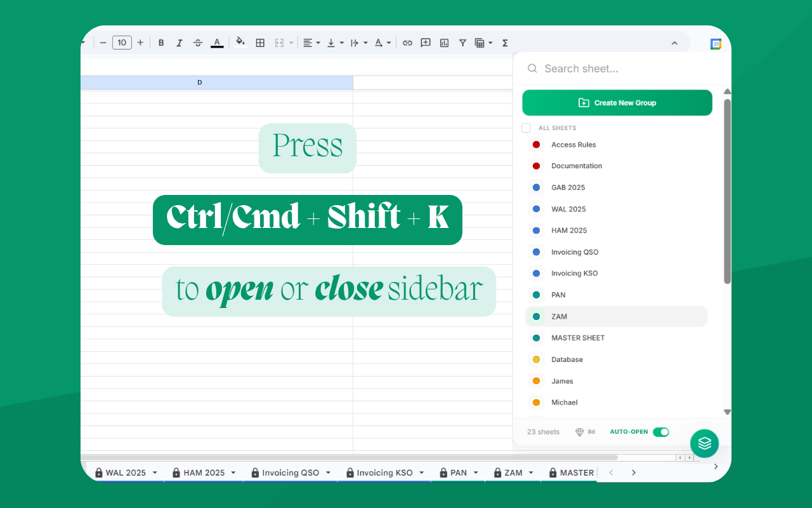Viewport: 812px width, 508px height.
Task: Switch to the Invoicing KSO sheet tab
Action: click(384, 472)
